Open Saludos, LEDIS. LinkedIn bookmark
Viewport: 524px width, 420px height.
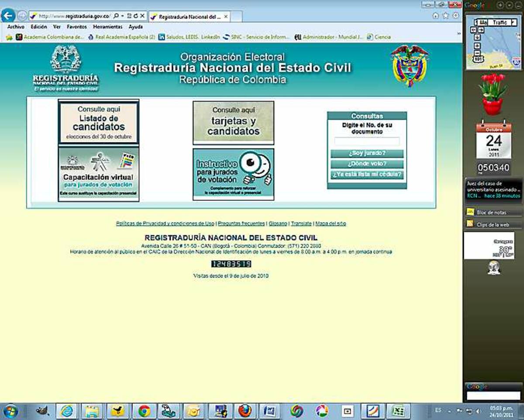[189, 38]
